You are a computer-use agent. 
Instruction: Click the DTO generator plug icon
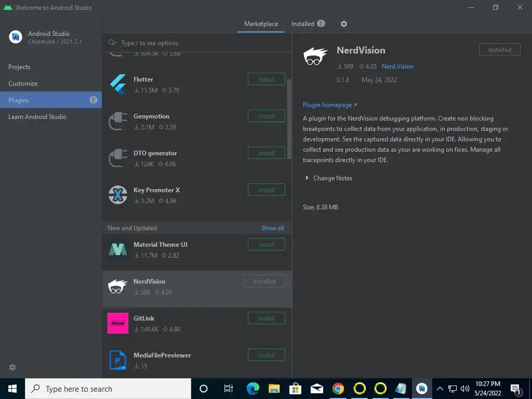click(x=118, y=158)
